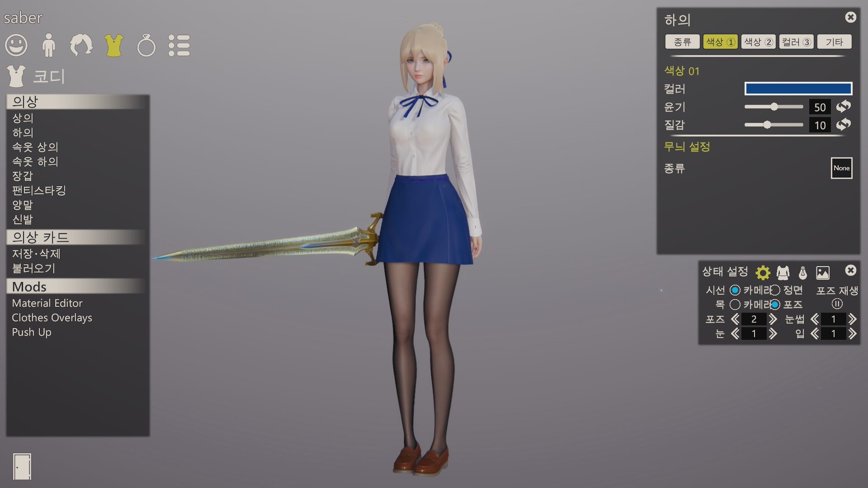Select 카메라 radio for 목 neck

point(735,305)
